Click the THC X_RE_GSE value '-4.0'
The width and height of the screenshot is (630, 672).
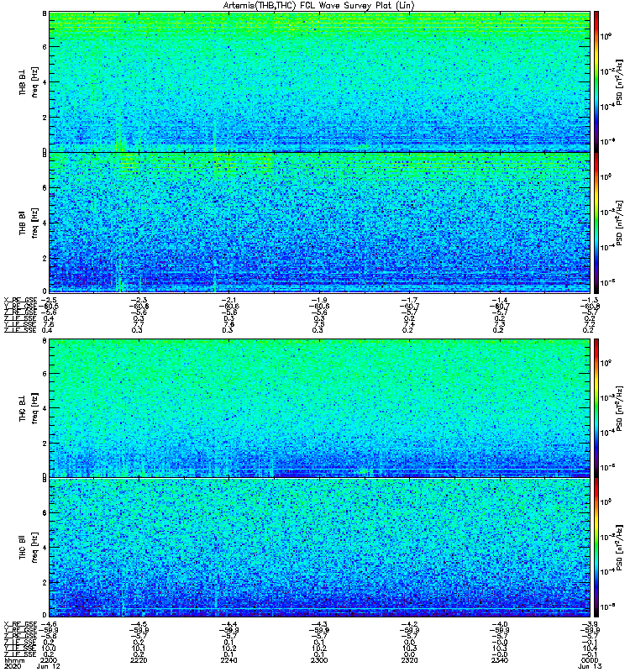click(500, 624)
